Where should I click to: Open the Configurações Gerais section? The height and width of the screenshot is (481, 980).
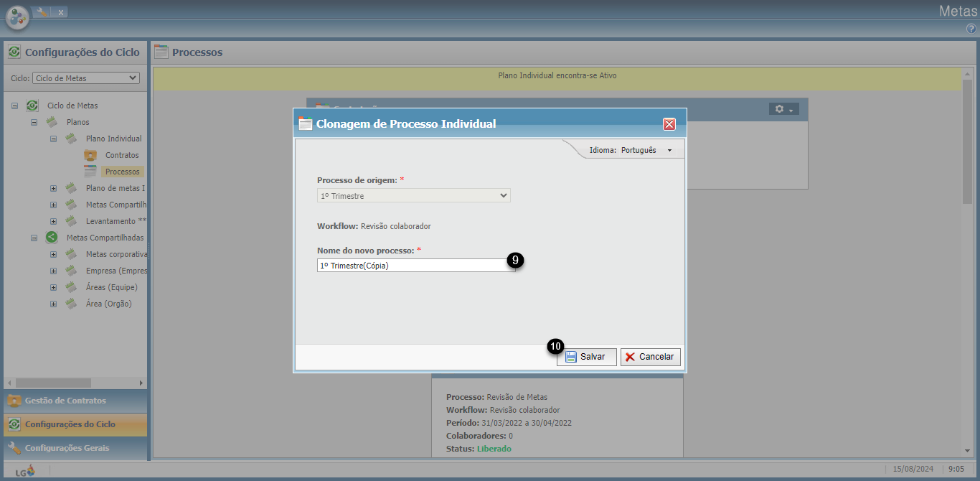(75, 448)
